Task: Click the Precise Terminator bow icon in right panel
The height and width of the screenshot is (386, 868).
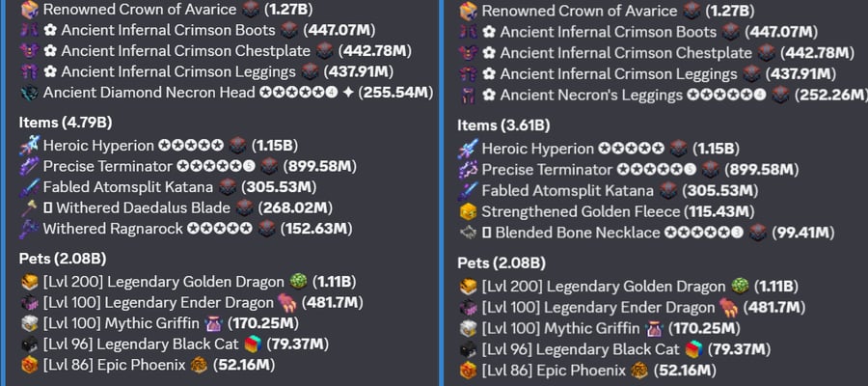Action: pyautogui.click(x=469, y=170)
